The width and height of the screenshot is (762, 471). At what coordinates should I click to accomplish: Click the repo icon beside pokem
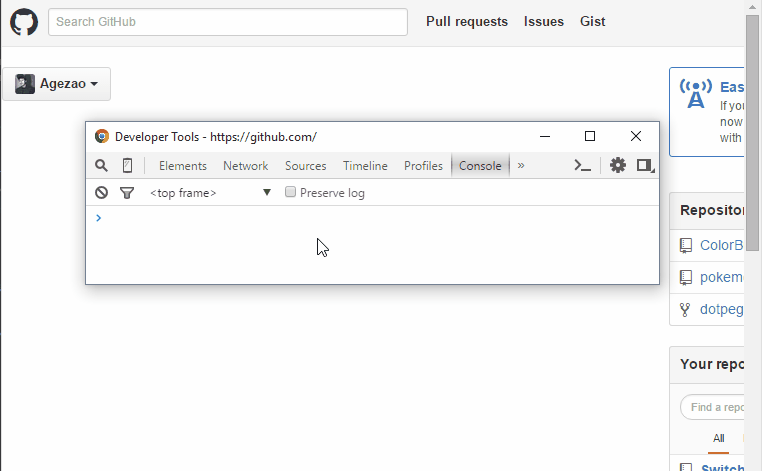click(686, 278)
